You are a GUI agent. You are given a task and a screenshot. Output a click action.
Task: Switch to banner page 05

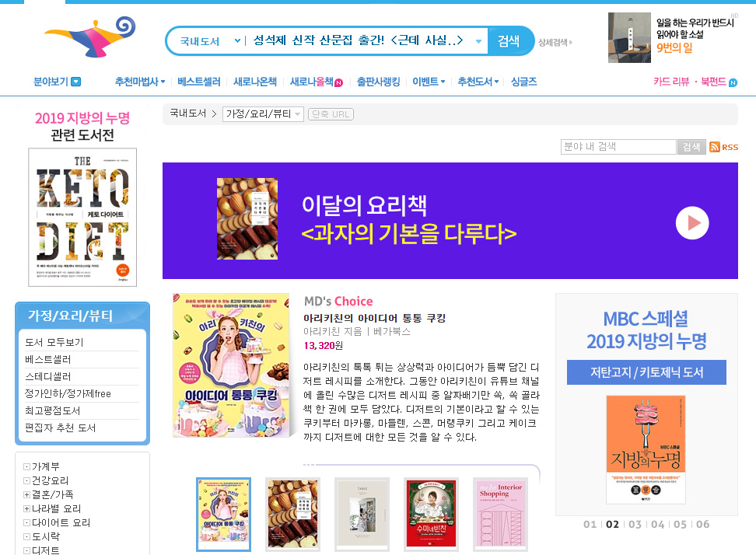coord(681,524)
